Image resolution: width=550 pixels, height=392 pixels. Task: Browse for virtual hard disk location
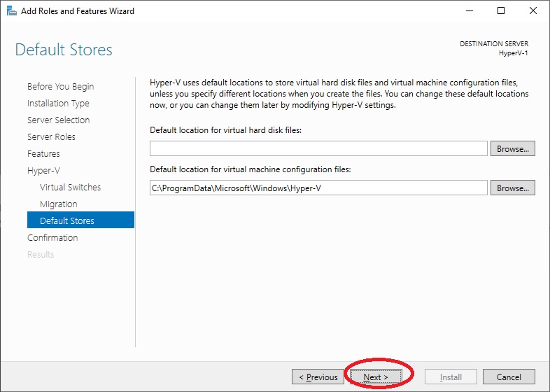pyautogui.click(x=512, y=148)
